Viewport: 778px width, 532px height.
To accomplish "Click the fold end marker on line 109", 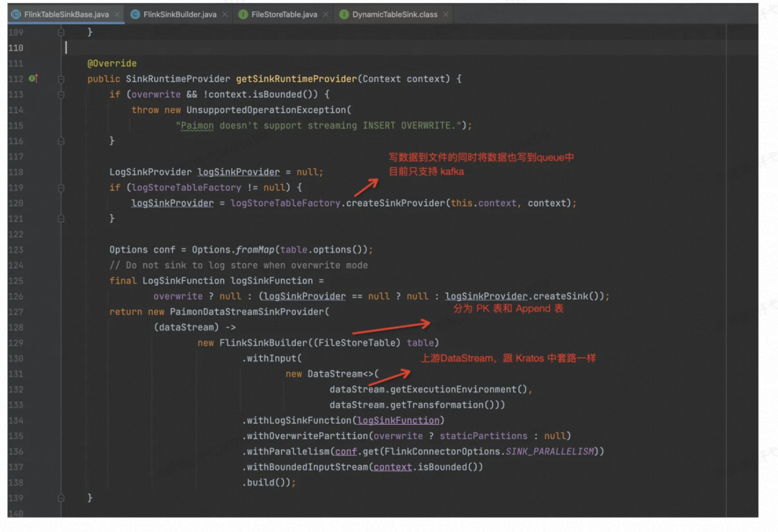I will (61, 32).
